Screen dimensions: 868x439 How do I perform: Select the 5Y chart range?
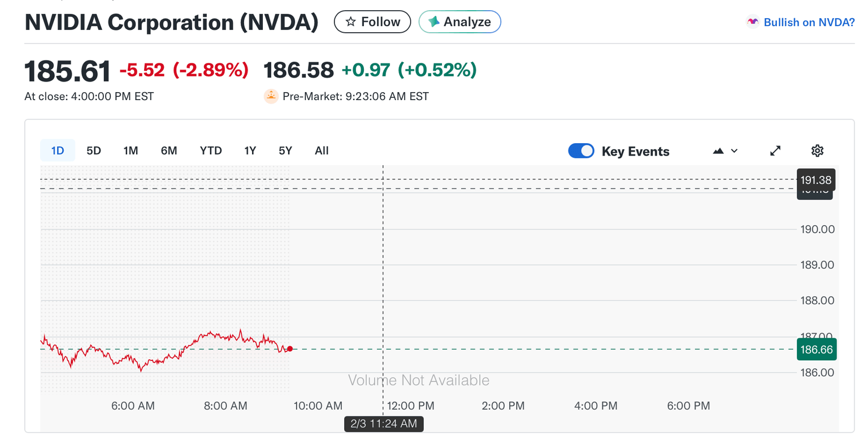285,150
